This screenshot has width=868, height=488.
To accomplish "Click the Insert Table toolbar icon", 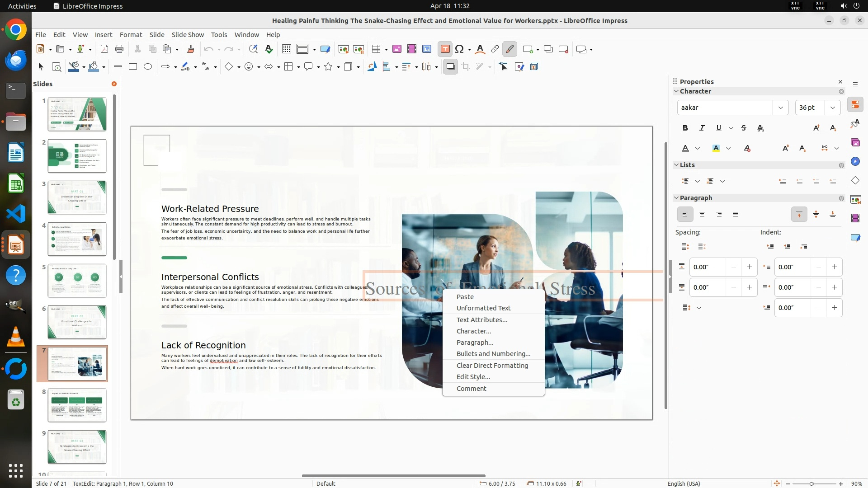I will click(376, 49).
